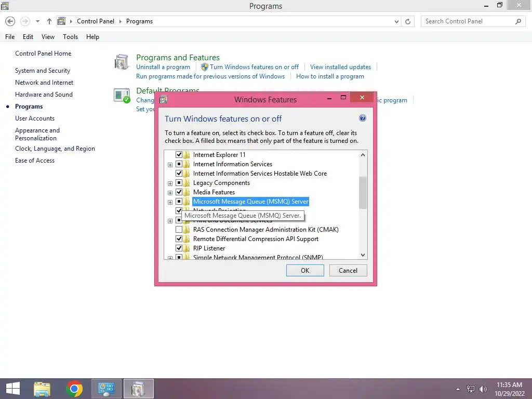Click the Programs and Features icon
The width and height of the screenshot is (532, 399).
coord(122,62)
